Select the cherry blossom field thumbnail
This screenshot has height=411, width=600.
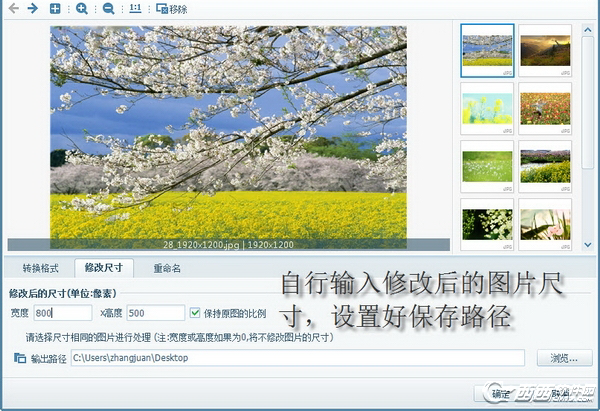tap(487, 51)
